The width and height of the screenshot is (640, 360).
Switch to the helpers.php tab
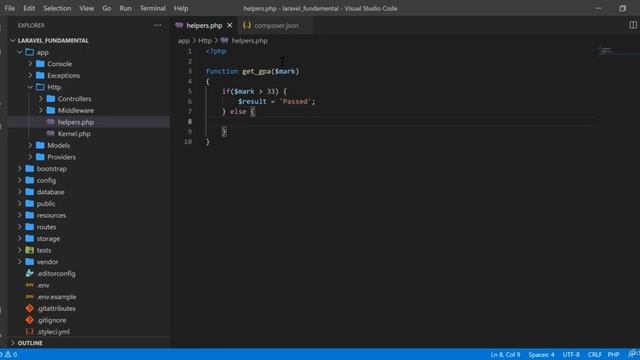(204, 25)
